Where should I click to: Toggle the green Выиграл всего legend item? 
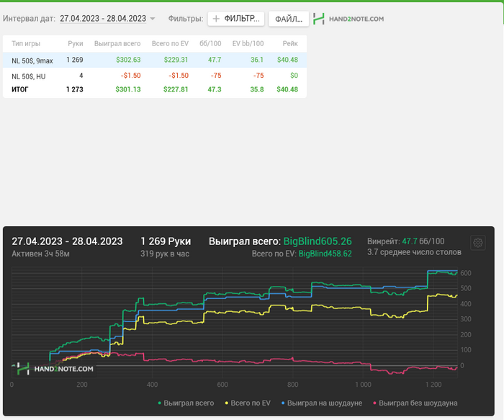click(x=186, y=403)
